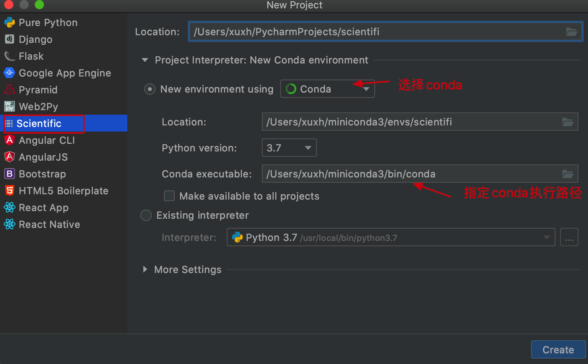Click the Conda logo in environment dropdown
This screenshot has height=364, width=588.
coord(291,89)
